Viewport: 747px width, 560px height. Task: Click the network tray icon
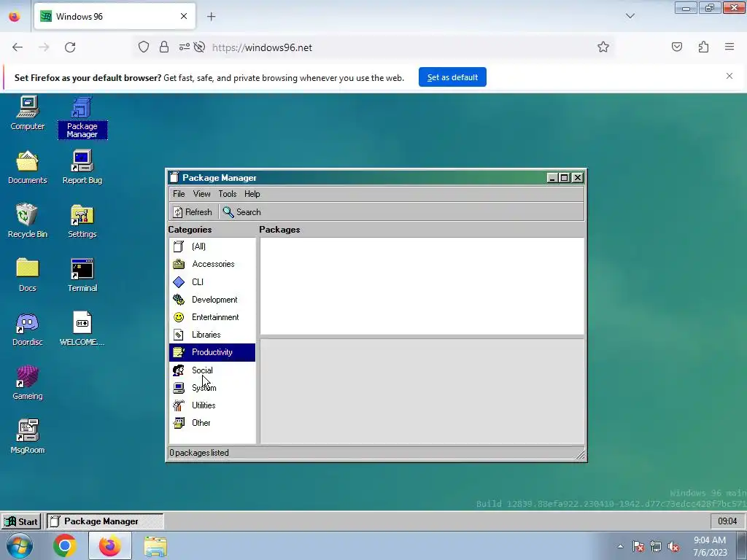click(656, 547)
